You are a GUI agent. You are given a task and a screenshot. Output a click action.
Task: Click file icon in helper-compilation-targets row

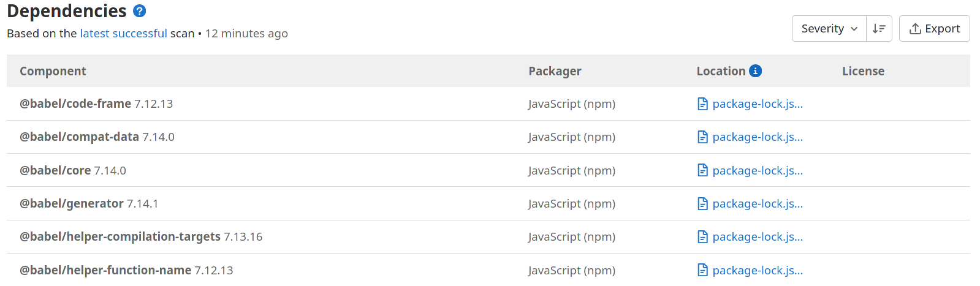[703, 237]
